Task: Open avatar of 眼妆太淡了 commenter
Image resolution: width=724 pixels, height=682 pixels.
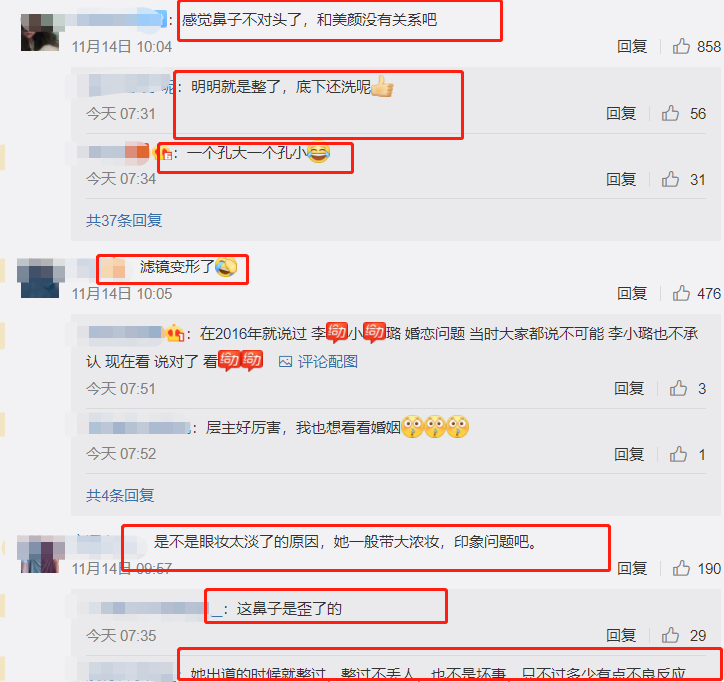Action: (x=40, y=554)
